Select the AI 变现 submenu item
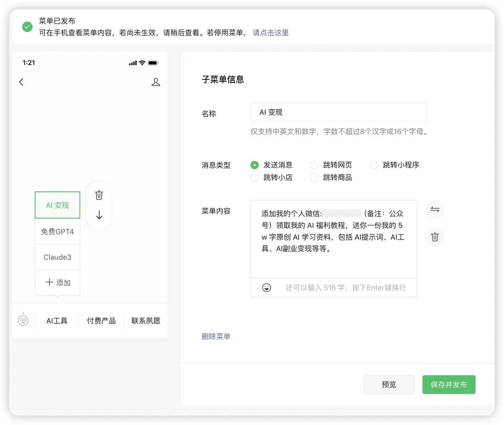This screenshot has height=425, width=504. click(58, 205)
